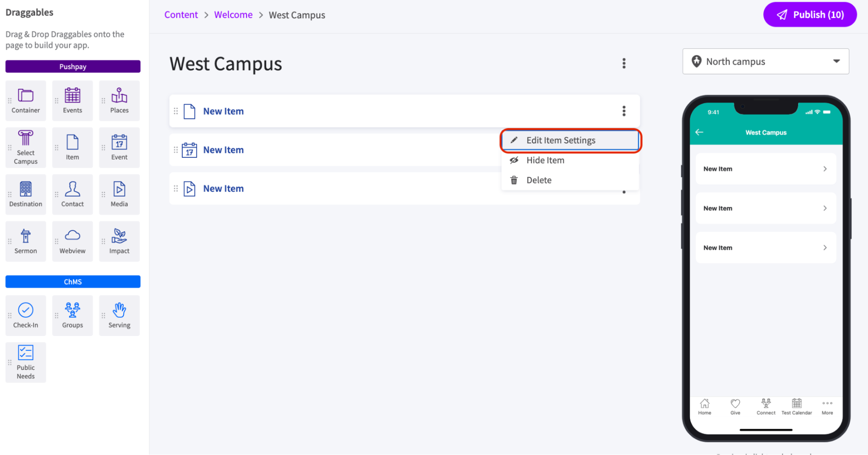Click the back arrow in phone preview
868x455 pixels.
click(699, 133)
